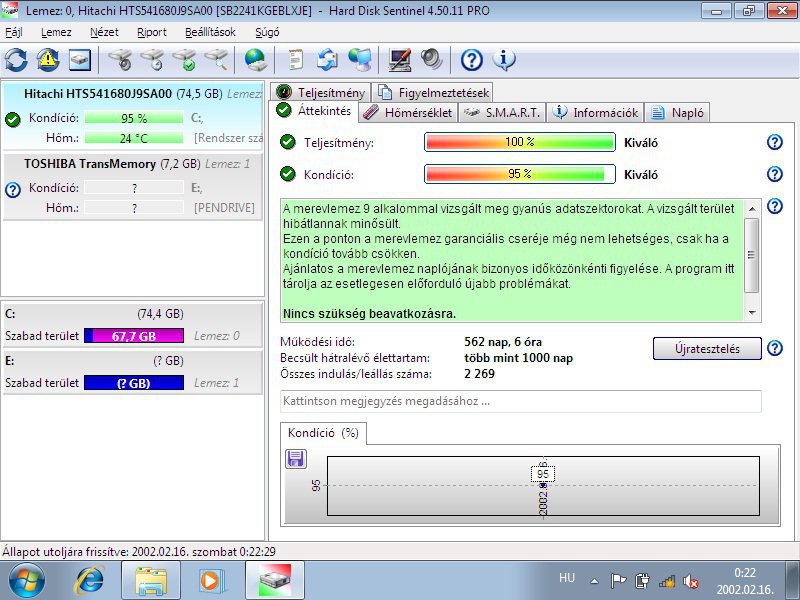Screen dimensions: 800x600
Task: Click the disk with clock test icon
Action: [x=152, y=60]
